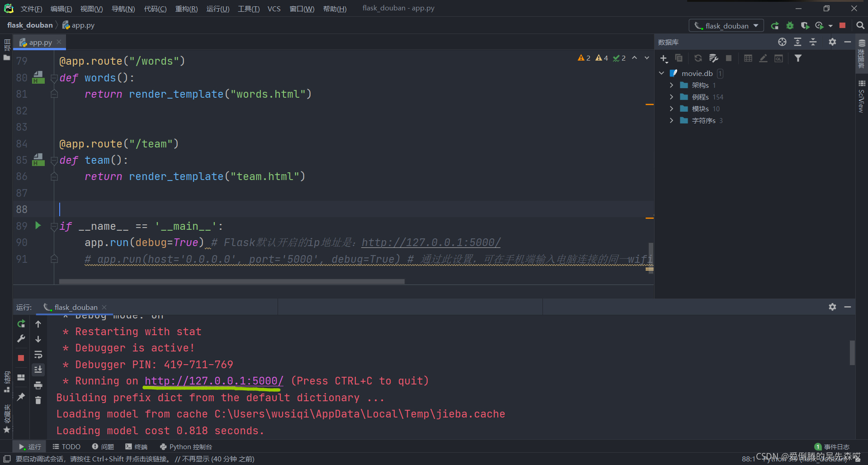868x465 pixels.
Task: Open the URL link in line 90 comment
Action: point(431,242)
